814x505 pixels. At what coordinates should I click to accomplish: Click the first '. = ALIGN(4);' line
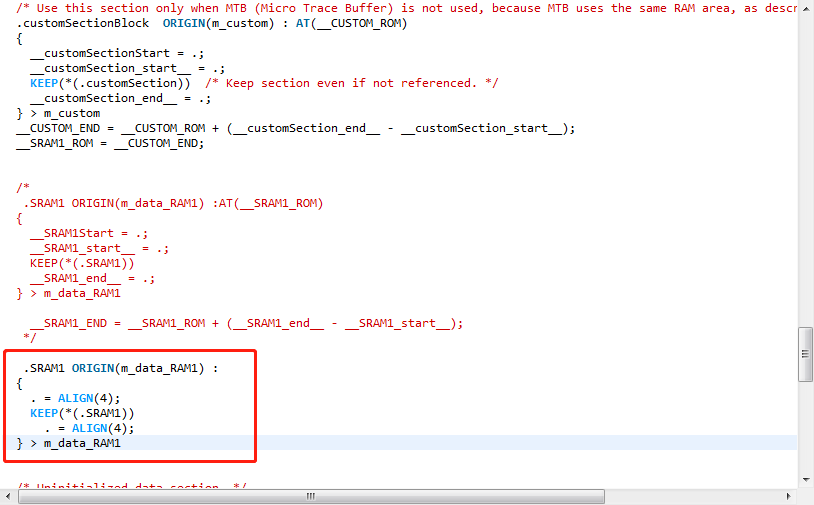pyautogui.click(x=75, y=399)
